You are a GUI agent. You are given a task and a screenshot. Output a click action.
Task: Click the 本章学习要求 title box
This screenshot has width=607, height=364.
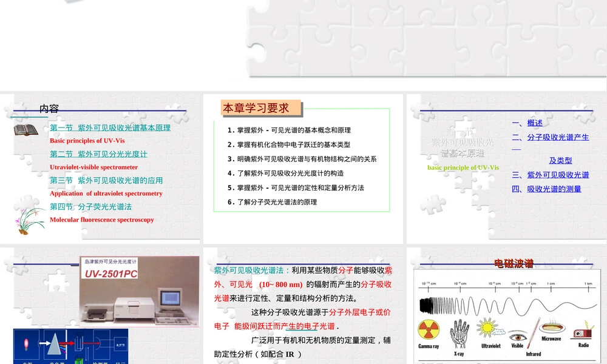[261, 108]
